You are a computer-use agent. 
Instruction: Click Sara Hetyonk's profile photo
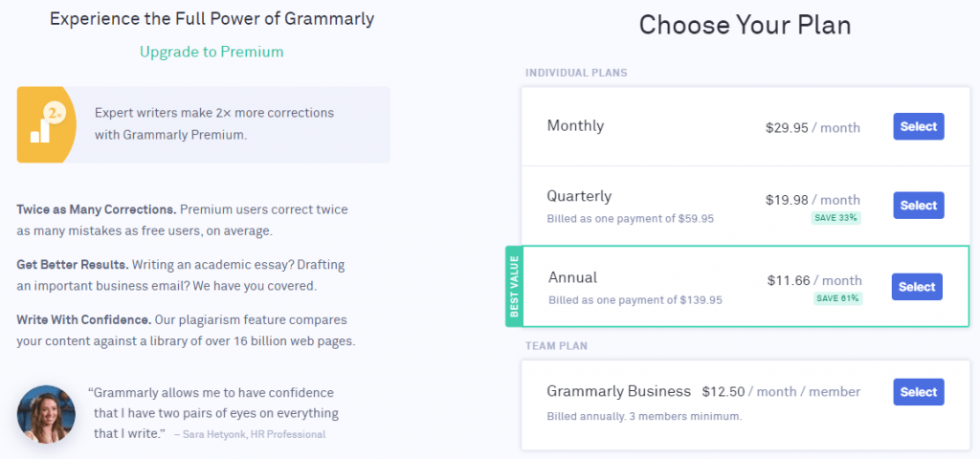pos(46,415)
